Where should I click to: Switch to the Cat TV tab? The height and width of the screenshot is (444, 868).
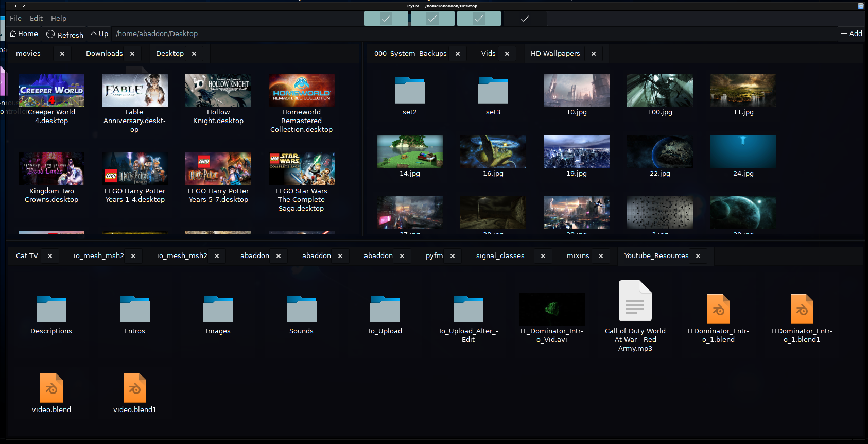pyautogui.click(x=27, y=256)
